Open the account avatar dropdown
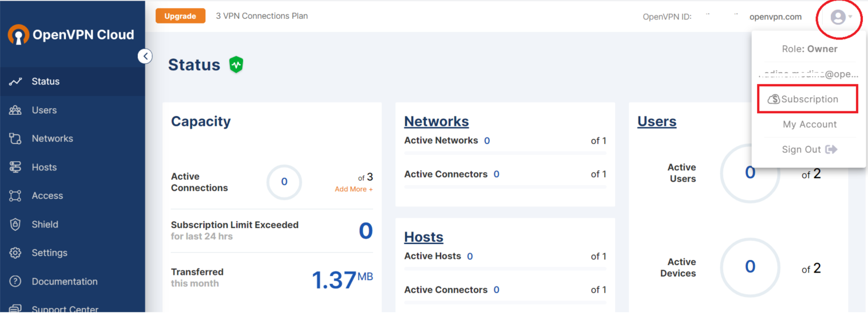The image size is (868, 316). [x=841, y=17]
